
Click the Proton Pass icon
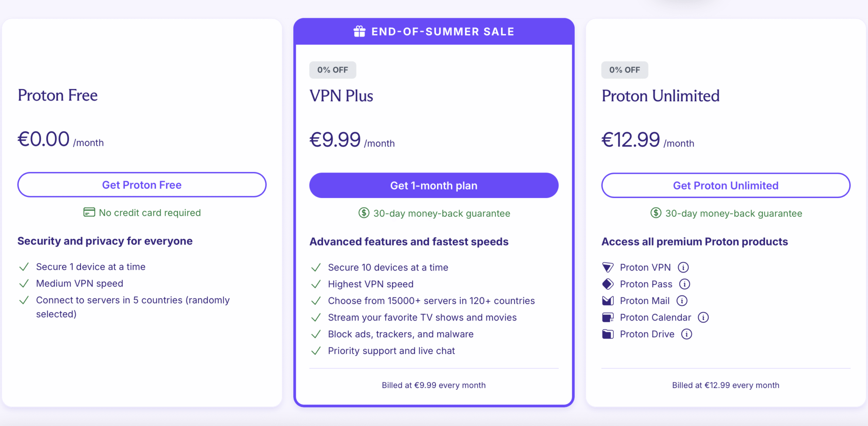pos(608,284)
